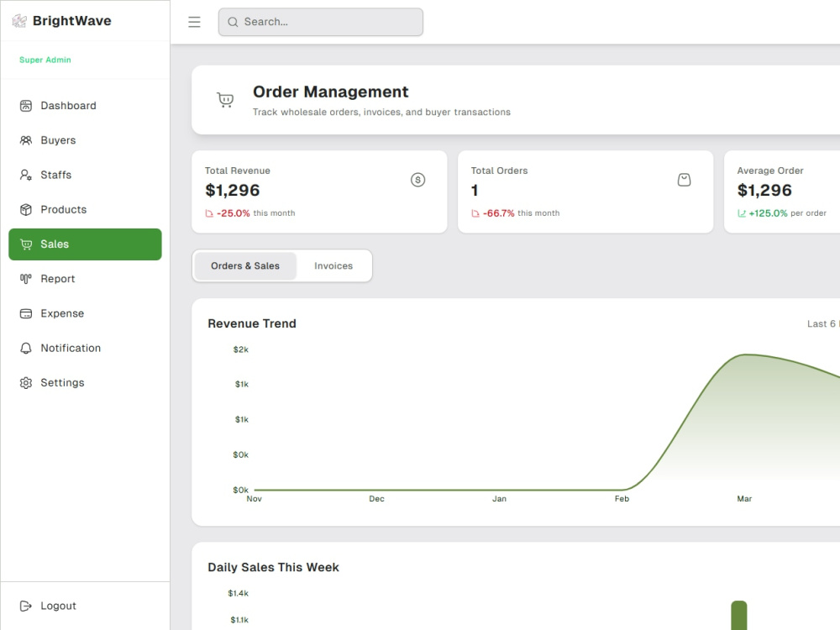The width and height of the screenshot is (840, 630).
Task: Click the +125.0% per order text
Action: [788, 213]
